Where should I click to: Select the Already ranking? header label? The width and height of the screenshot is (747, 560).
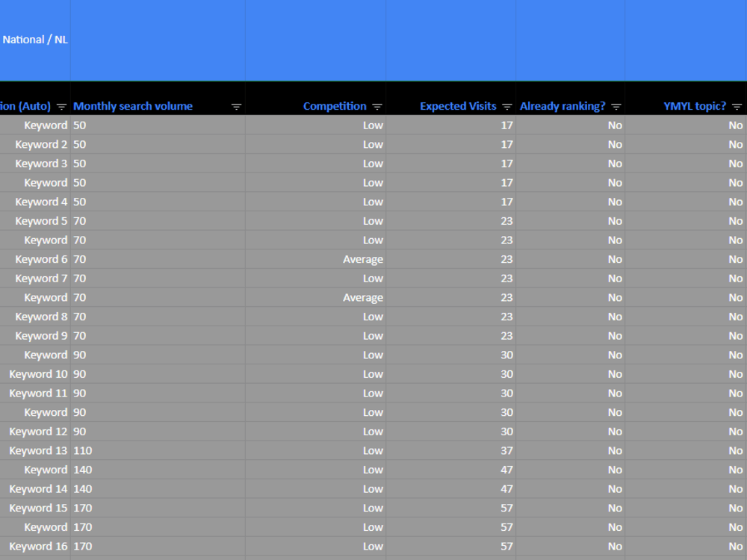(x=562, y=106)
